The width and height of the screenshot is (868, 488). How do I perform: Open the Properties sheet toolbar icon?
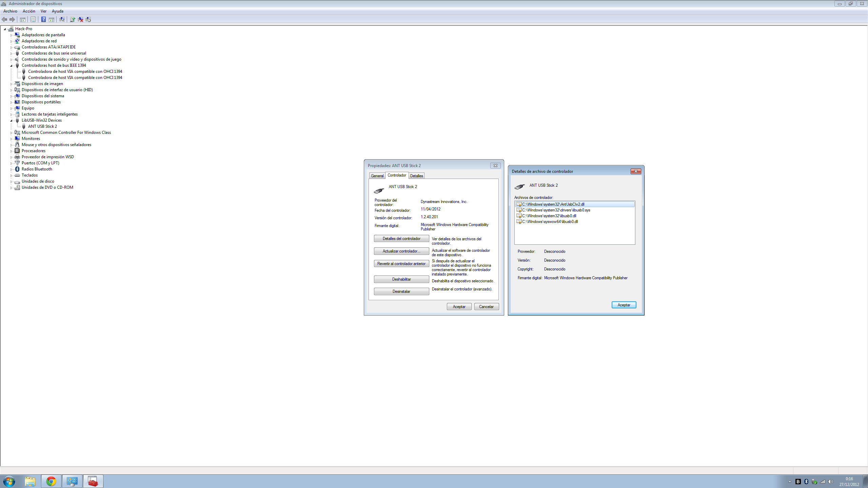point(33,19)
